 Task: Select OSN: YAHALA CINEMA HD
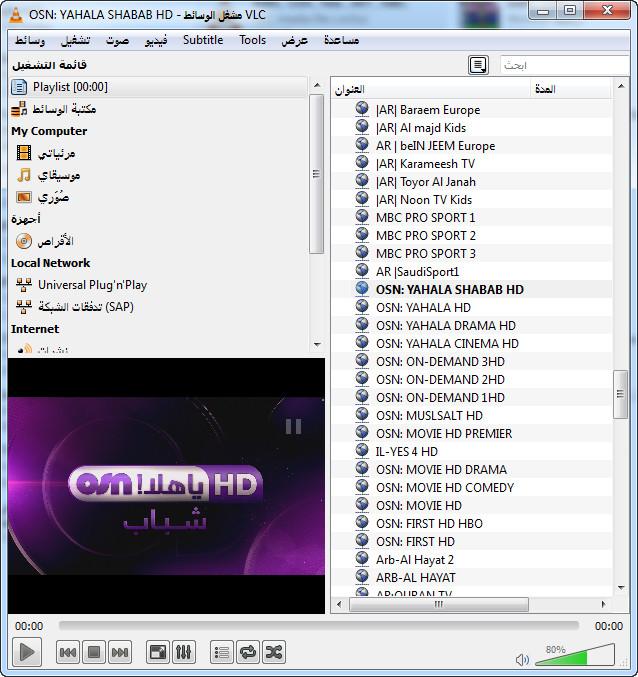(x=472, y=344)
